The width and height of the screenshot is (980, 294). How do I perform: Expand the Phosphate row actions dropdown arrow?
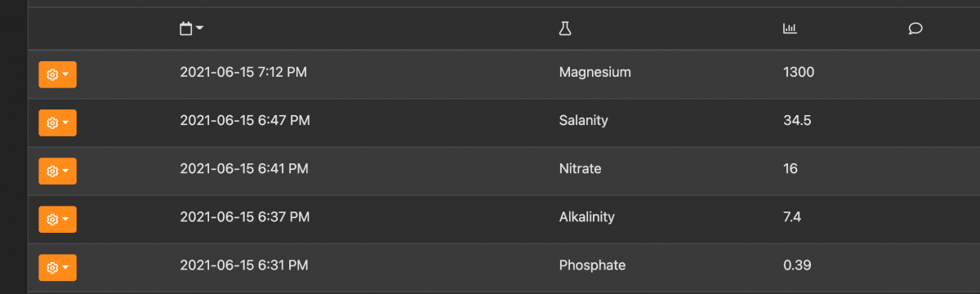click(65, 267)
